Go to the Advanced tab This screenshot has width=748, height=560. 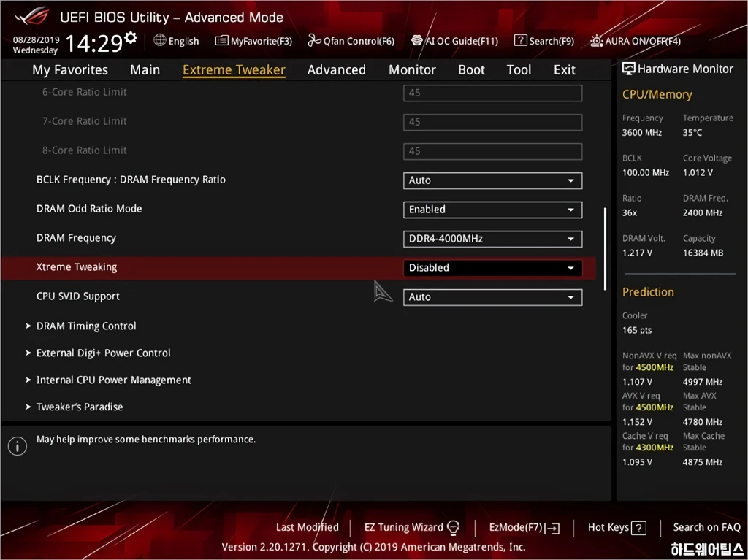tap(336, 69)
